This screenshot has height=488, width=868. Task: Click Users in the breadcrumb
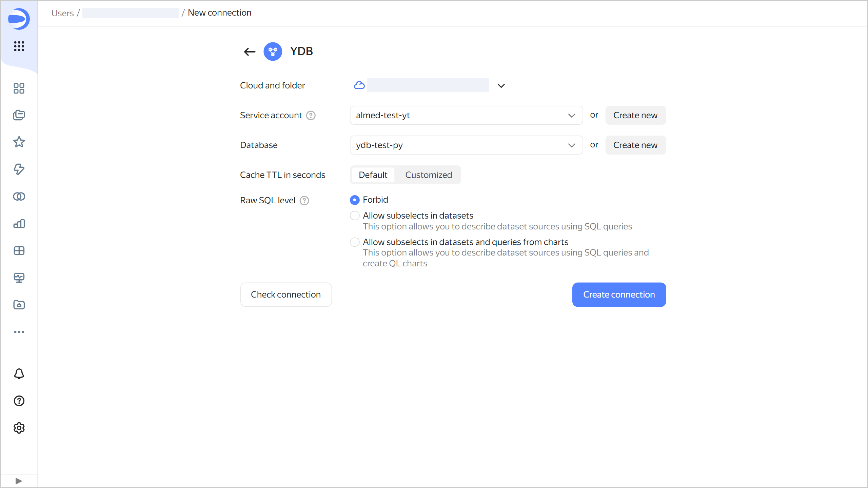(62, 13)
